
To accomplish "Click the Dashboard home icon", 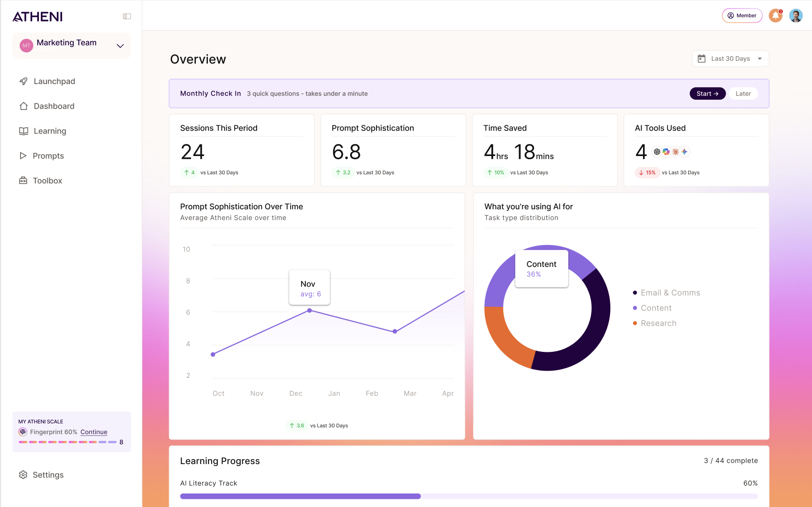I will pyautogui.click(x=23, y=106).
